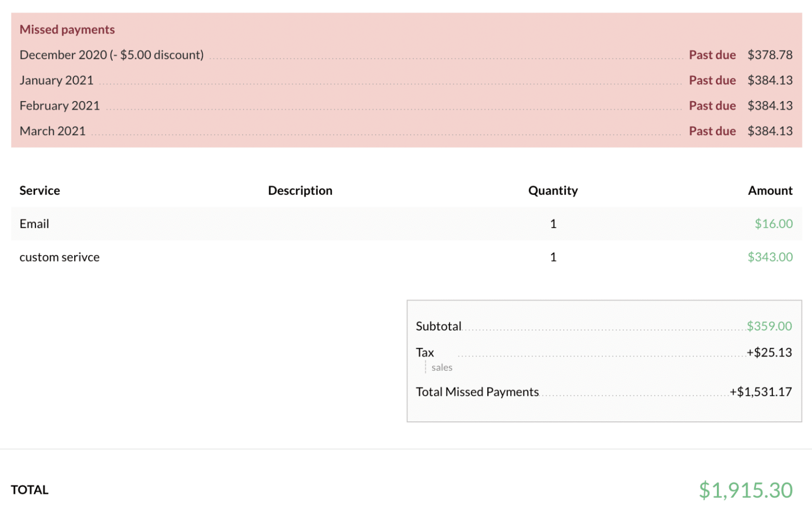Click Past due status for December 2020

coord(712,55)
